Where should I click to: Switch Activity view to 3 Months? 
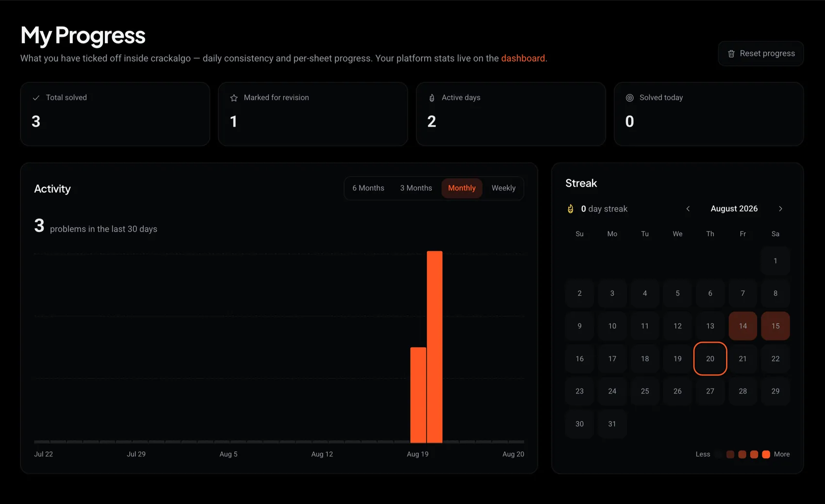pos(416,188)
